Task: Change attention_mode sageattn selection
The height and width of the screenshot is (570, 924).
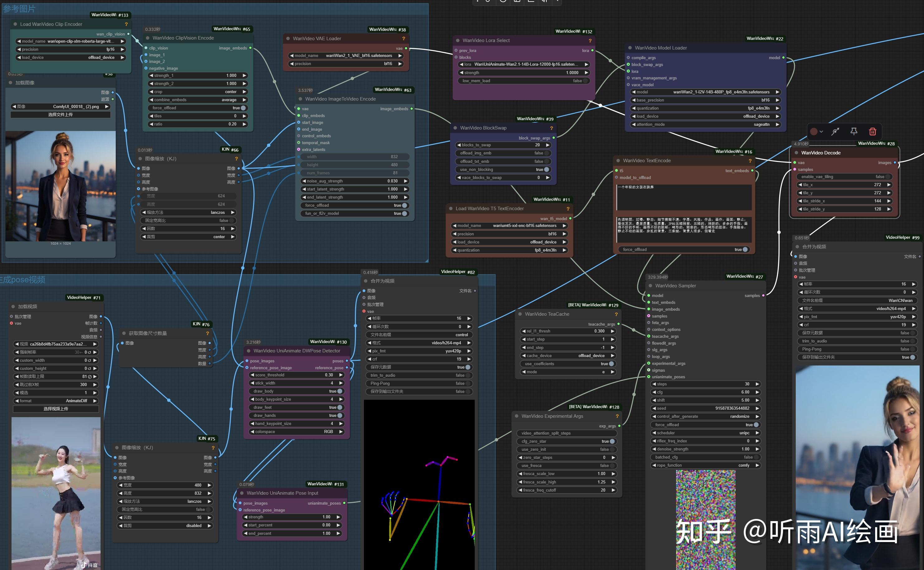Action: coord(705,125)
